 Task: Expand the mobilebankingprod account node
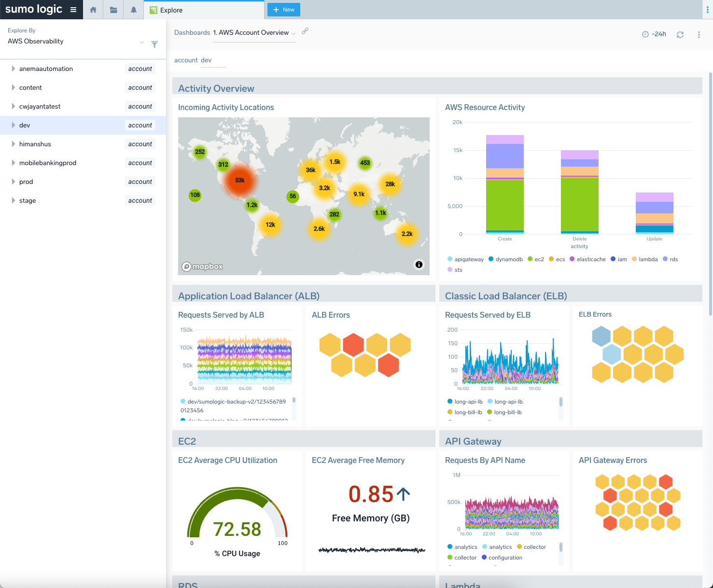point(13,163)
